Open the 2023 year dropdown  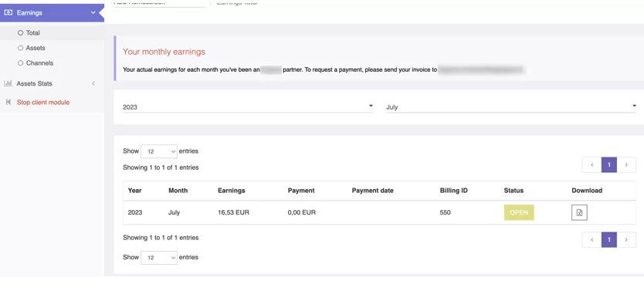click(248, 107)
